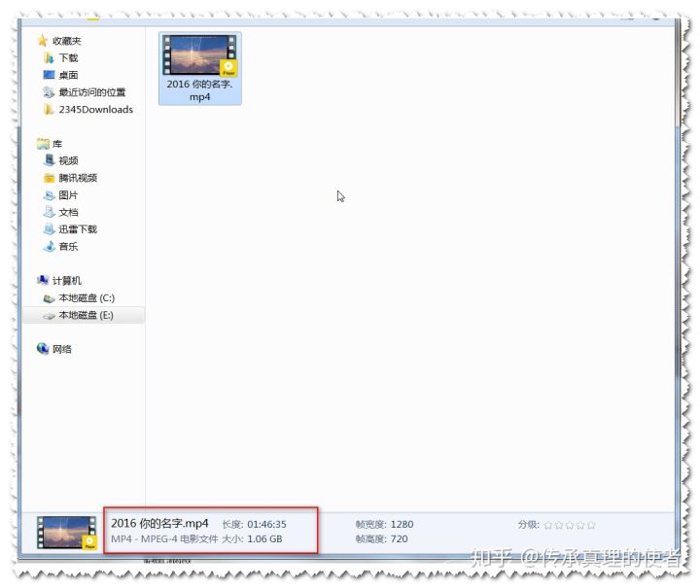The height and width of the screenshot is (588, 700).
Task: Click the 文档 library icon
Action: coord(49,212)
